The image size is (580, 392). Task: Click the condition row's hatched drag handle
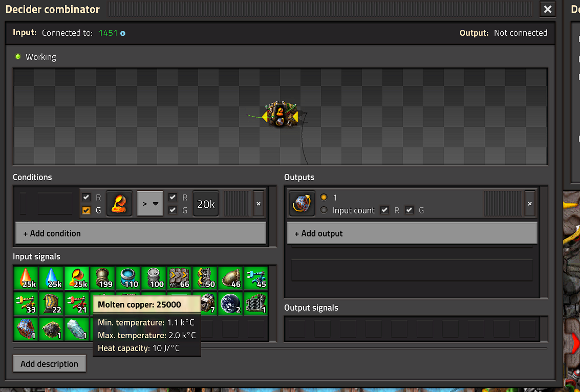click(237, 203)
